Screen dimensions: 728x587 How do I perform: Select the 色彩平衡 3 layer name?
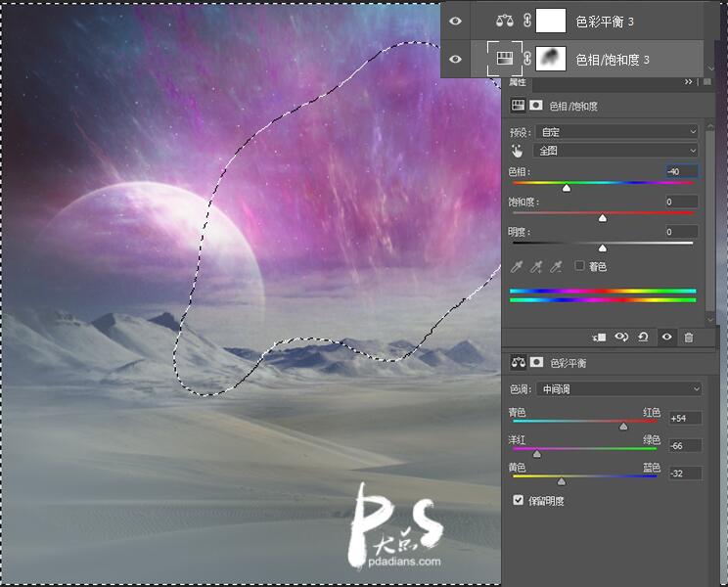point(605,22)
